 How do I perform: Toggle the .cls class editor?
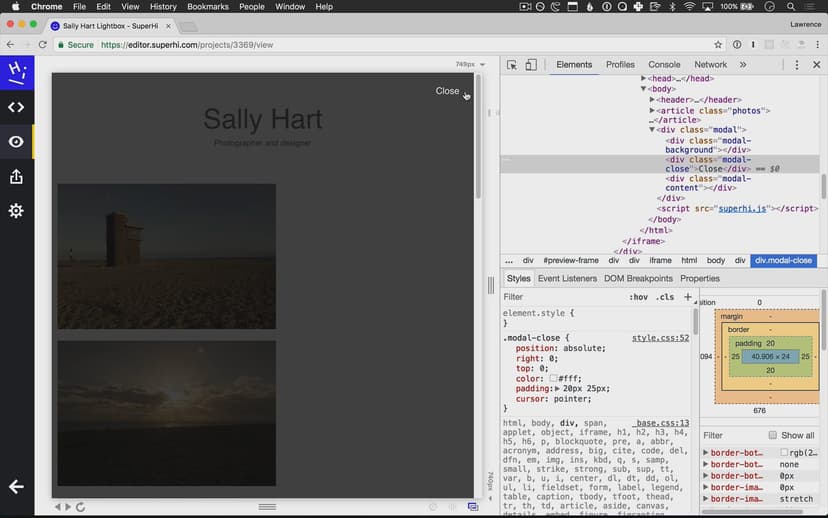665,297
